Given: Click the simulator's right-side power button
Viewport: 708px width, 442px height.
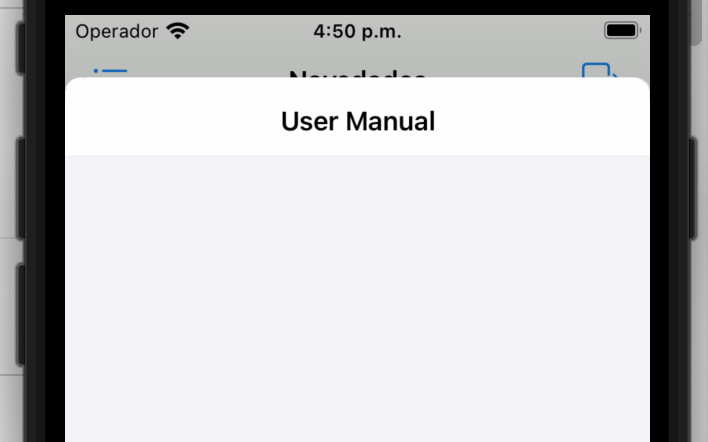Looking at the screenshot, I should [693, 188].
